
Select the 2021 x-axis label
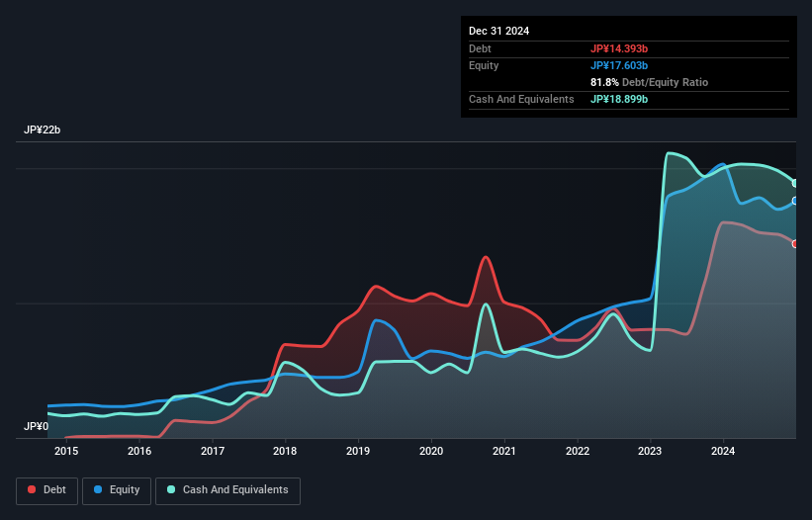click(503, 451)
